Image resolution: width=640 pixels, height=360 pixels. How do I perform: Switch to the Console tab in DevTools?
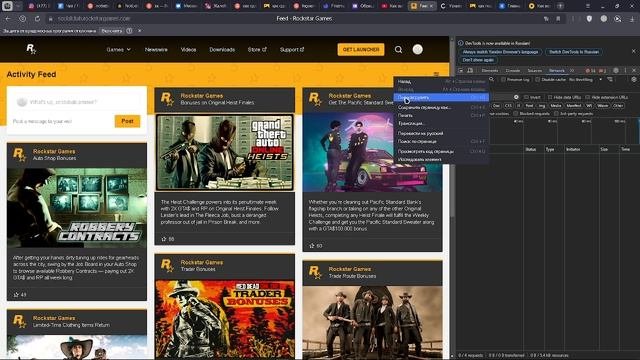pyautogui.click(x=513, y=70)
